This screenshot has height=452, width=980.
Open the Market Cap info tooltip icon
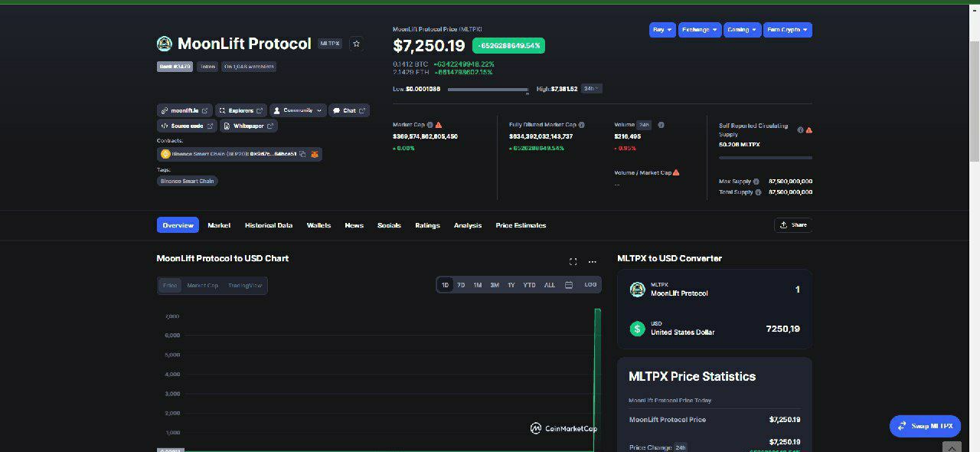(x=430, y=125)
